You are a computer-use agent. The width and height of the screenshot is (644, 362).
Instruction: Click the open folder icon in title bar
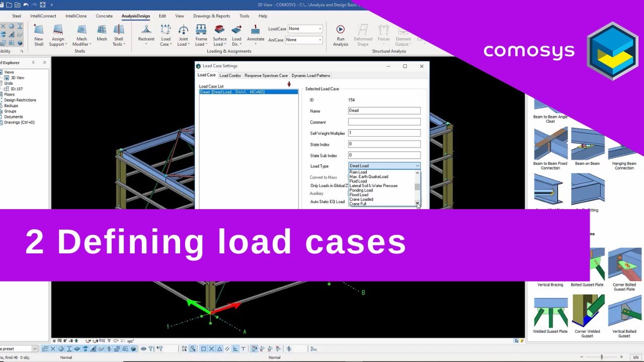pyautogui.click(x=9, y=5)
